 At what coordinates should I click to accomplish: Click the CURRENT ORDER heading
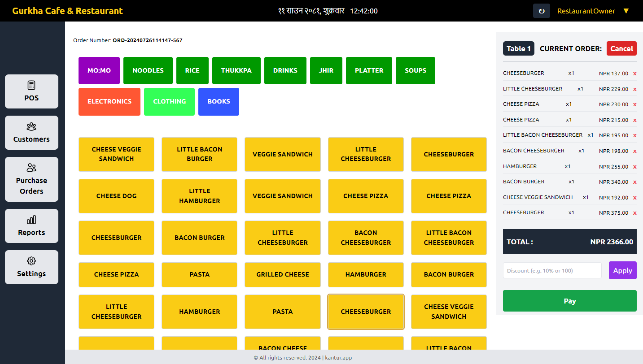click(x=571, y=48)
